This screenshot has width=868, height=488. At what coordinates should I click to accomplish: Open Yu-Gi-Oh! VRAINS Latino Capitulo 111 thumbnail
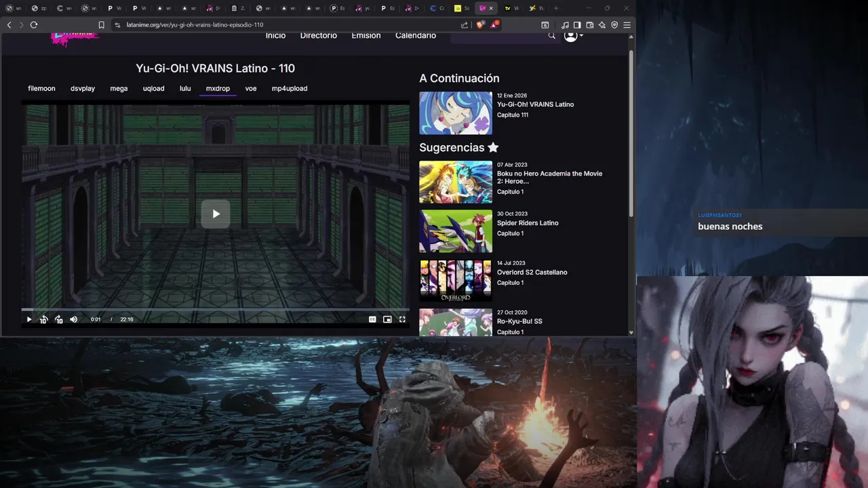tap(456, 113)
